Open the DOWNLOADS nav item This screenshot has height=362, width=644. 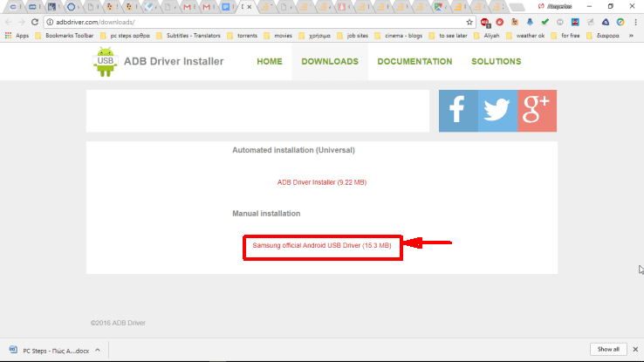pos(330,62)
